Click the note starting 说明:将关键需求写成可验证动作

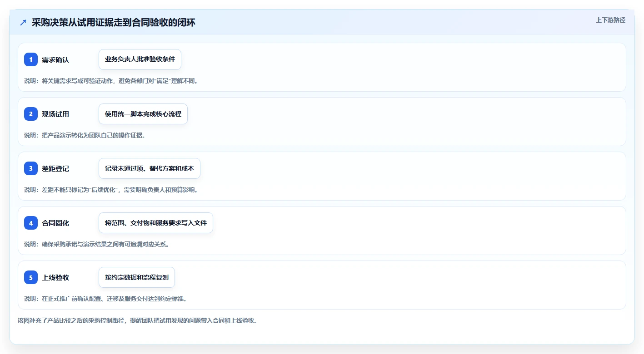click(111, 81)
